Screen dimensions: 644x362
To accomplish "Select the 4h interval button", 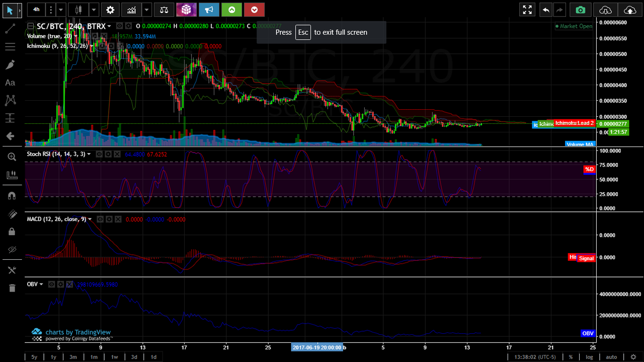I will click(36, 9).
